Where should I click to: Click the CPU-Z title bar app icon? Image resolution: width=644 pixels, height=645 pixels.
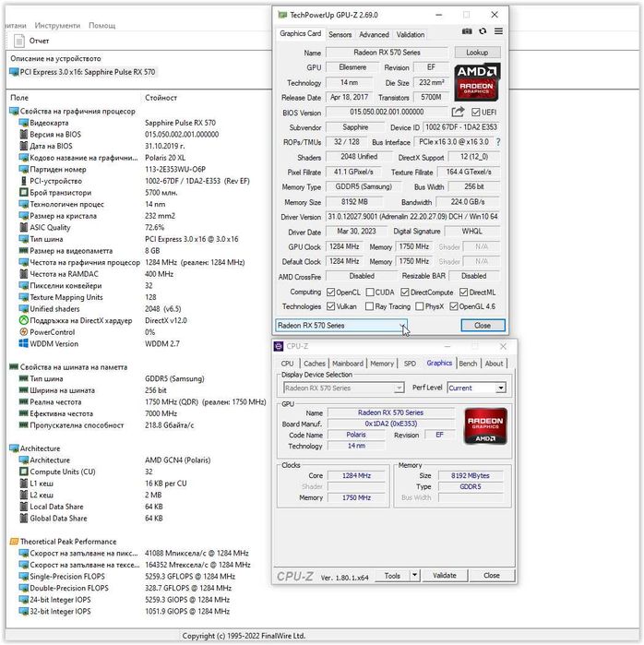pos(279,346)
